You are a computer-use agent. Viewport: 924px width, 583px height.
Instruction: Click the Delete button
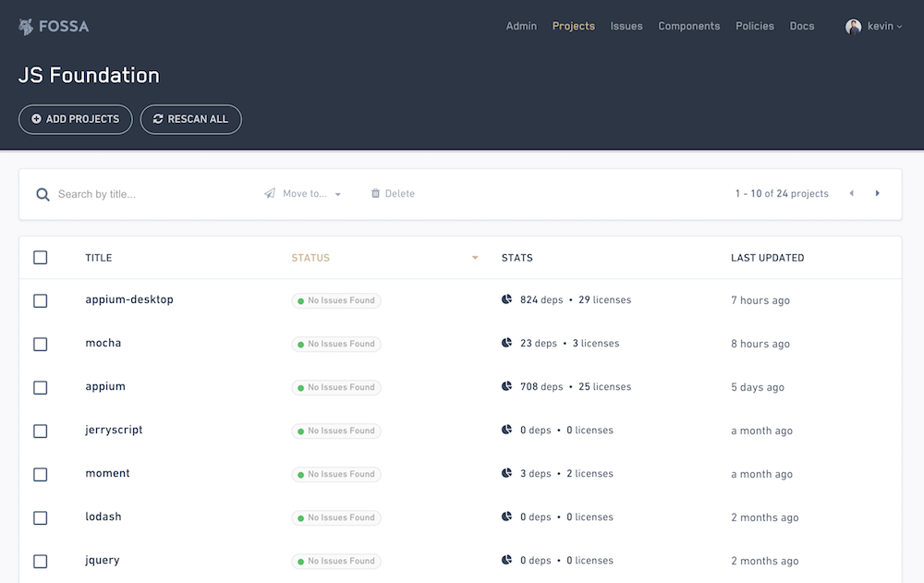393,193
